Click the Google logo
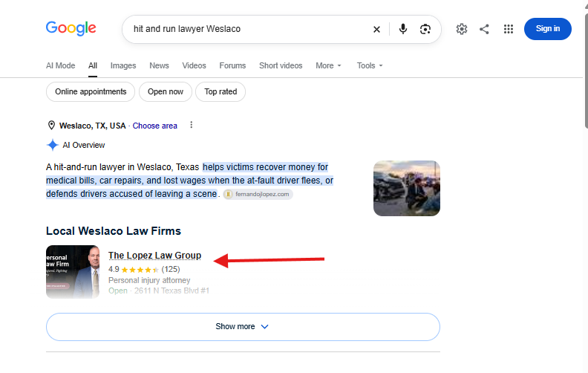588x373 pixels. coord(71,28)
